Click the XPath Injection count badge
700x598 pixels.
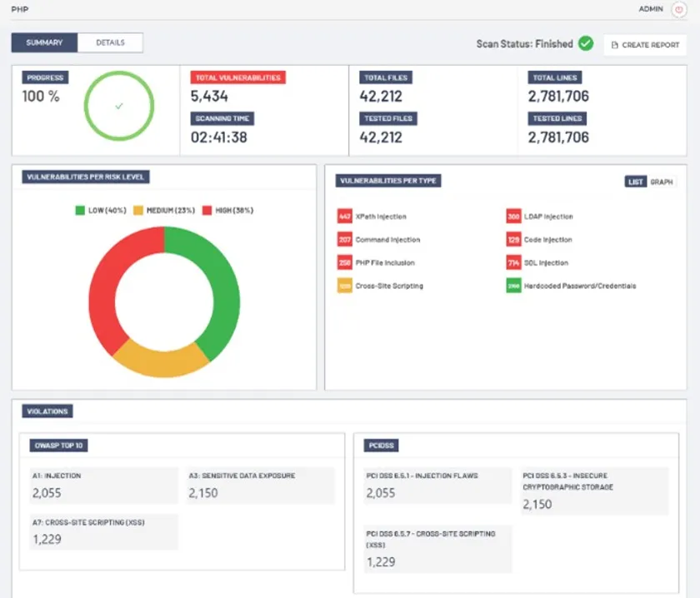point(344,217)
